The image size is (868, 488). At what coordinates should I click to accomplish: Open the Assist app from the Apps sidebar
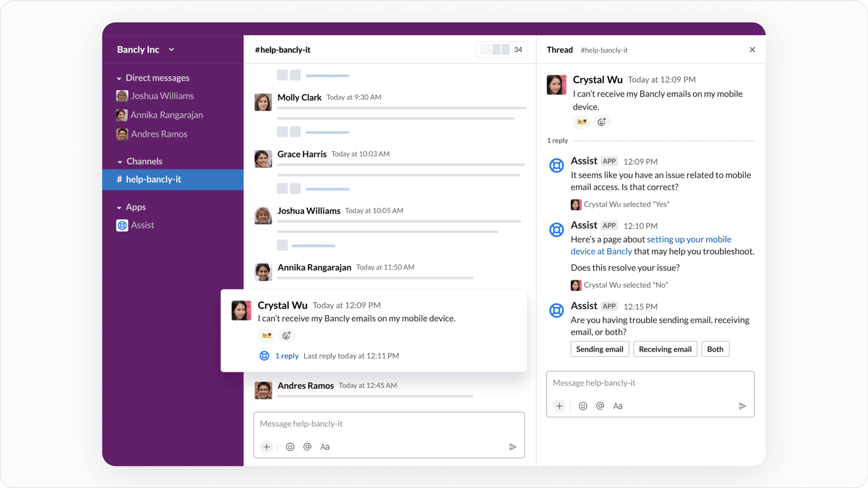[143, 225]
